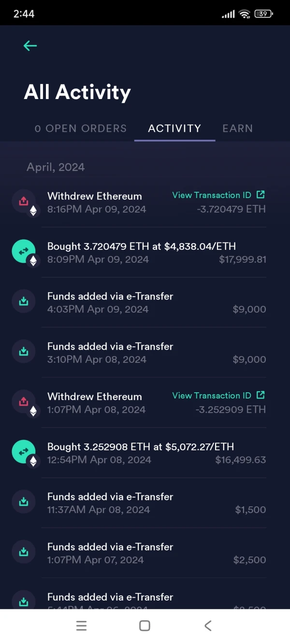Open the Earn tab

click(237, 129)
